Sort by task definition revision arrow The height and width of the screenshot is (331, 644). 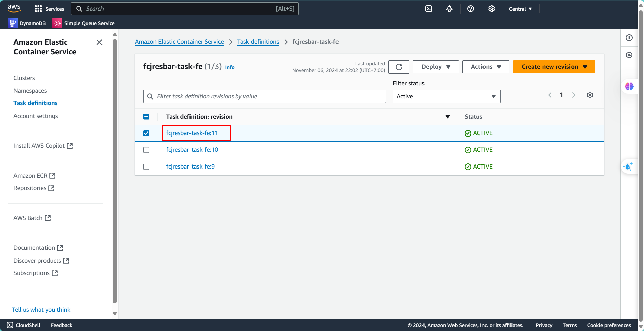(448, 117)
